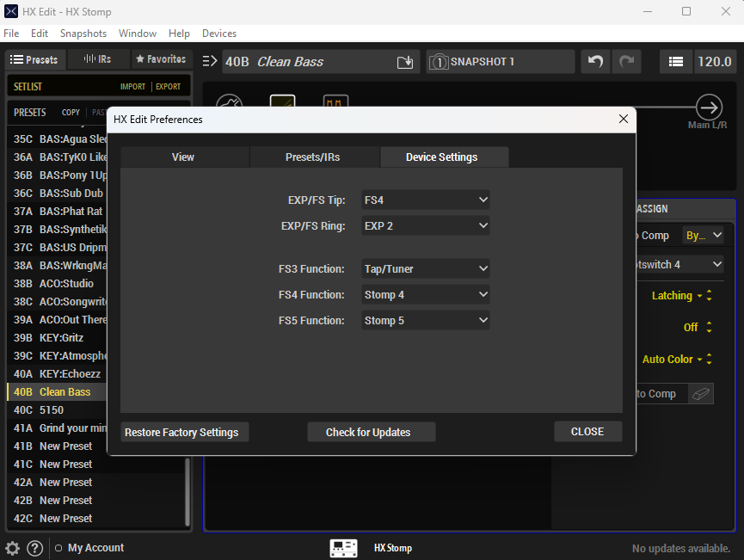Viewport: 744px width, 560px height.
Task: Open settings gear icon at bottom left
Action: pyautogui.click(x=12, y=548)
